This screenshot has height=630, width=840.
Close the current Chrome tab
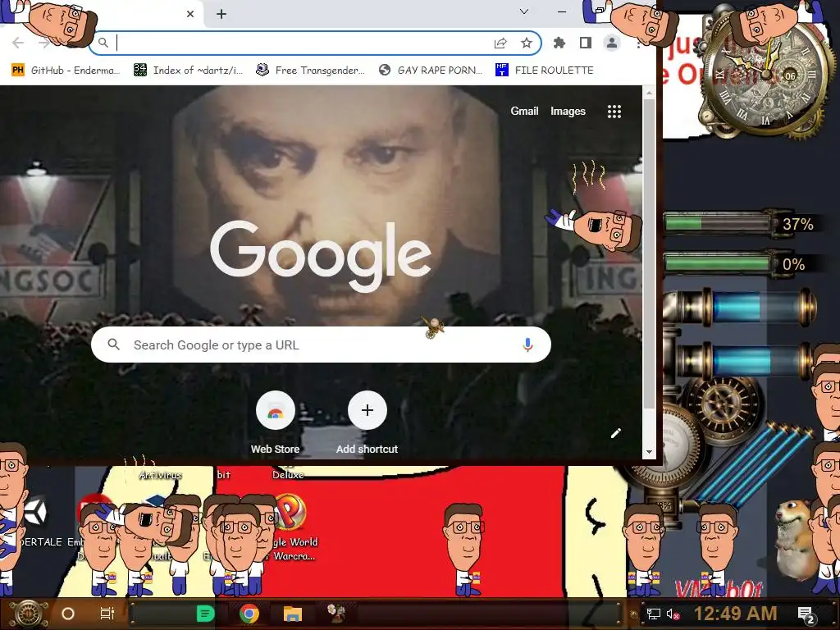pos(190,14)
